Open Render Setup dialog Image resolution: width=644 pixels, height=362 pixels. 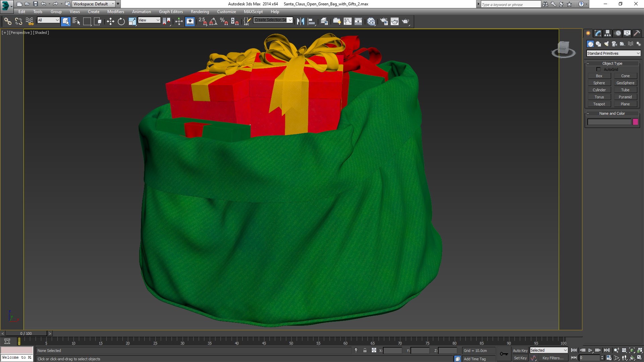point(384,21)
